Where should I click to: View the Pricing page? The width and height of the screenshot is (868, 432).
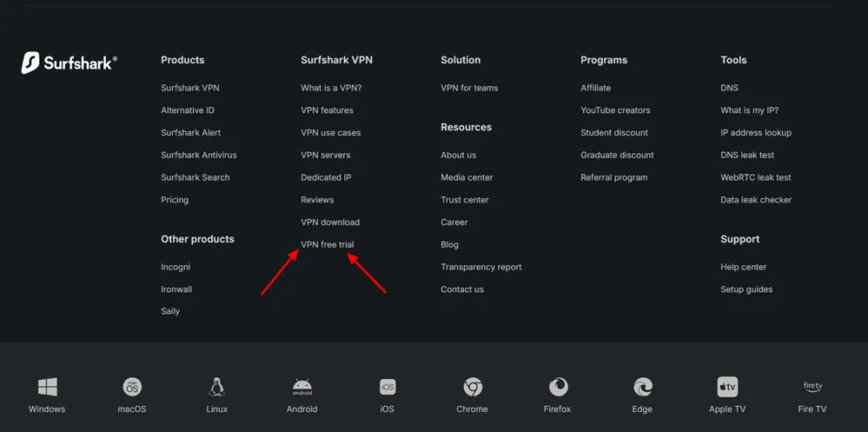(175, 200)
